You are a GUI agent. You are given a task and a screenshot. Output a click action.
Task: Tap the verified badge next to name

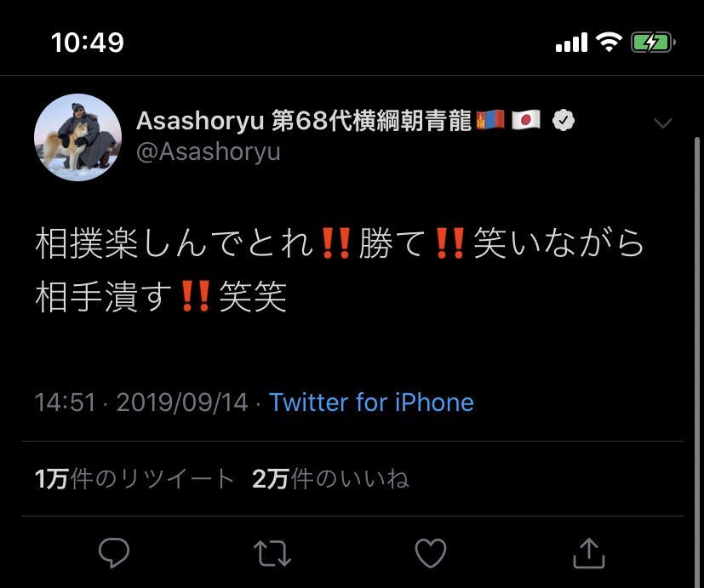coord(564,120)
